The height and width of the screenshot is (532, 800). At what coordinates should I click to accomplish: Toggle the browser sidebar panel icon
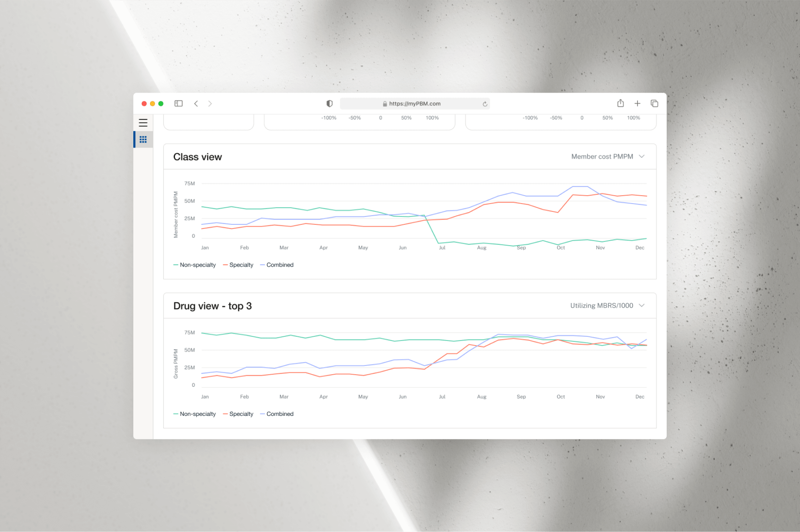[178, 104]
